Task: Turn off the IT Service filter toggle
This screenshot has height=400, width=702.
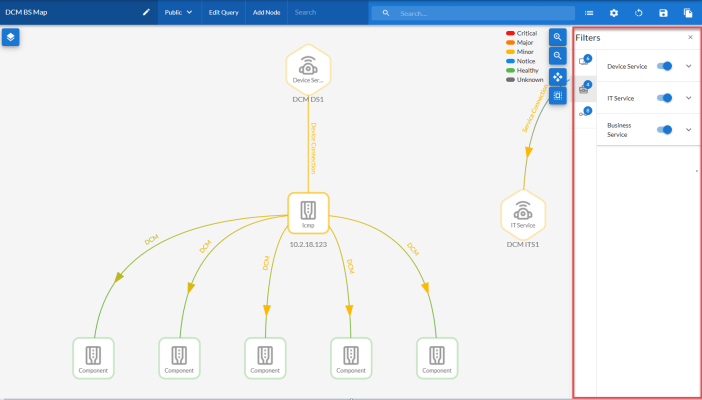Action: (665, 98)
